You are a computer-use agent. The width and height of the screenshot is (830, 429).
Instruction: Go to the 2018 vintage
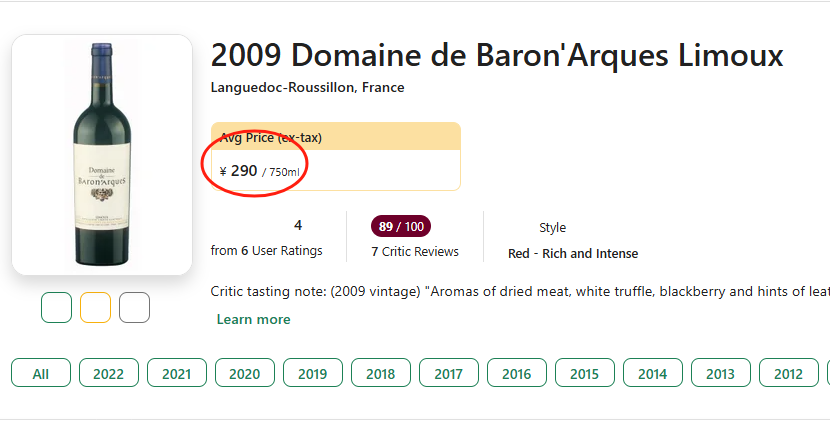pos(381,373)
